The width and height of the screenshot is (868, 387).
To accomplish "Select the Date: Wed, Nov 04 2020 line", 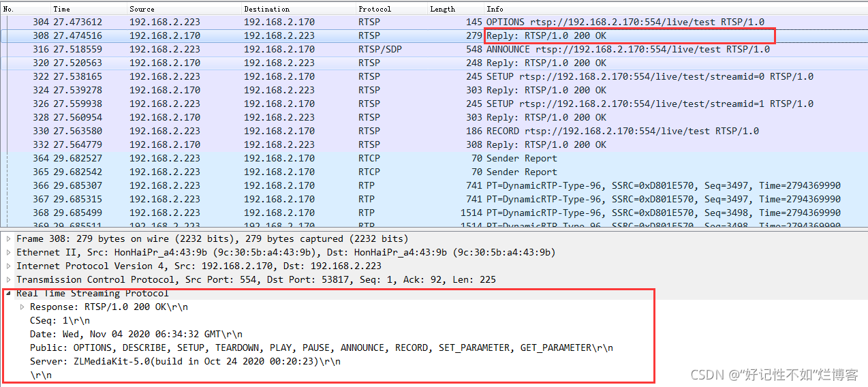I will point(136,335).
